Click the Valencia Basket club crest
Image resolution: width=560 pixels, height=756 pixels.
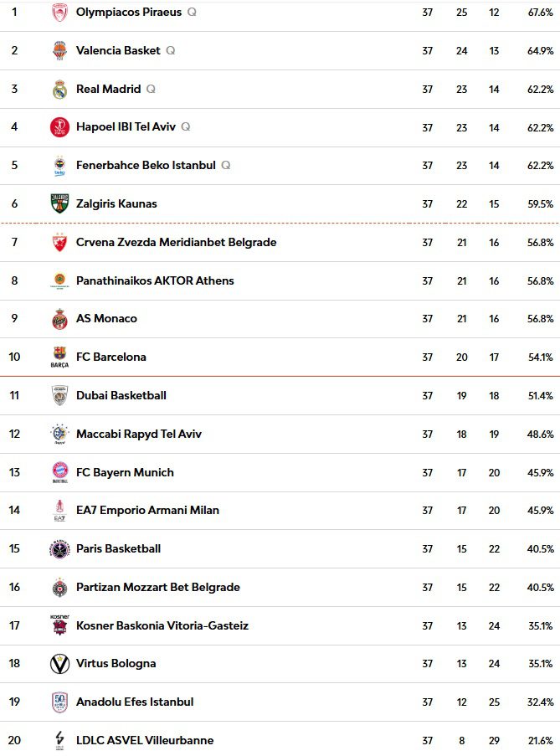59,51
